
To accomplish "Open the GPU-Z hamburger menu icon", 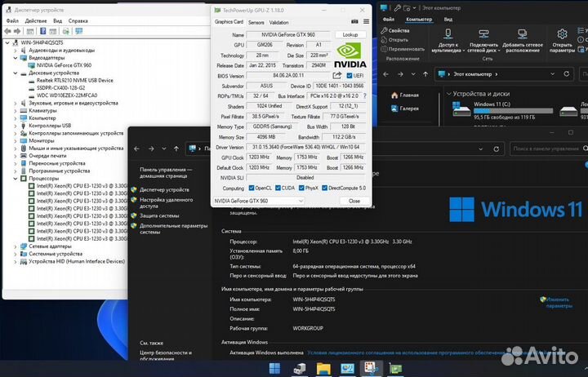I will click(x=365, y=22).
